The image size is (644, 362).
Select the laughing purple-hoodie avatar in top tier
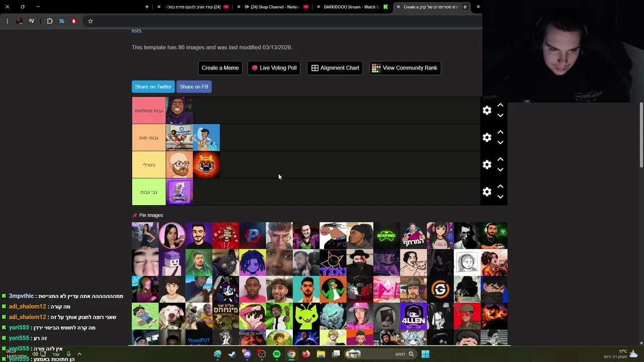tap(179, 110)
